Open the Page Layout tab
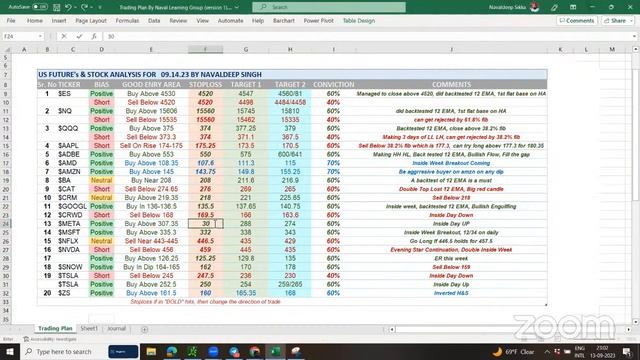This screenshot has height=360, width=640. pyautogui.click(x=91, y=20)
